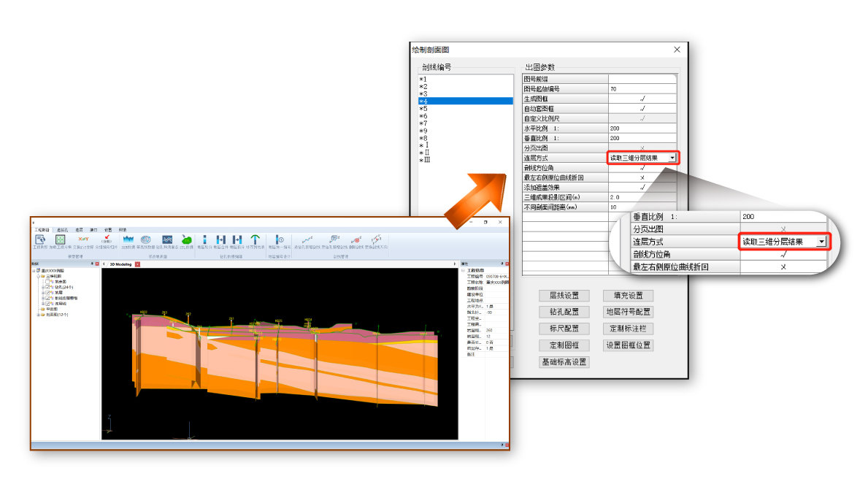
Task: Toggle the 剖线方位角 check cell
Action: tap(642, 168)
